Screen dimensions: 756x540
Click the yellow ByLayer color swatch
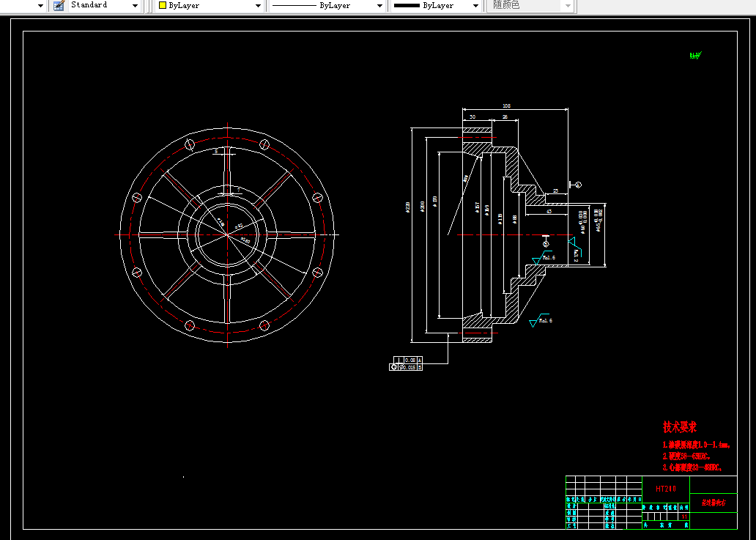point(163,6)
